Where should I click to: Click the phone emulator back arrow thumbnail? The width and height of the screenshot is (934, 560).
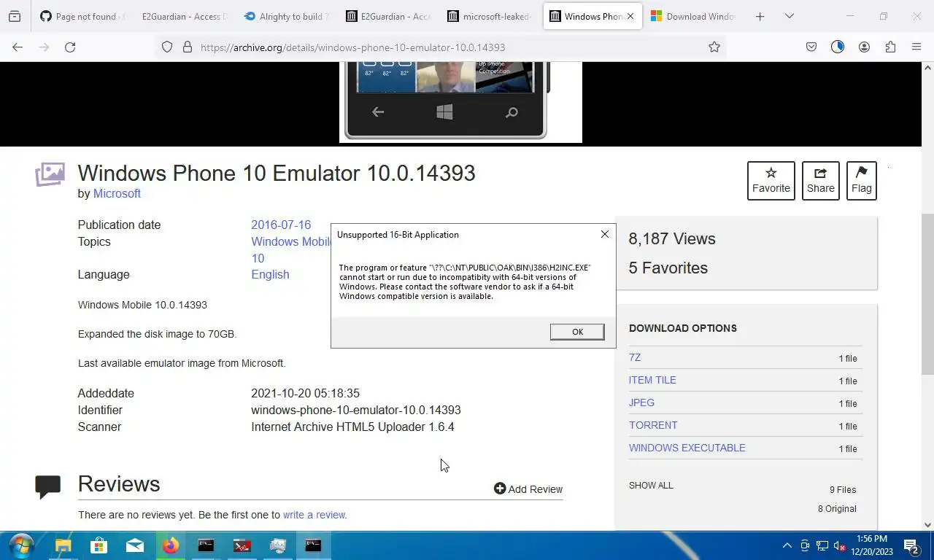coord(377,112)
